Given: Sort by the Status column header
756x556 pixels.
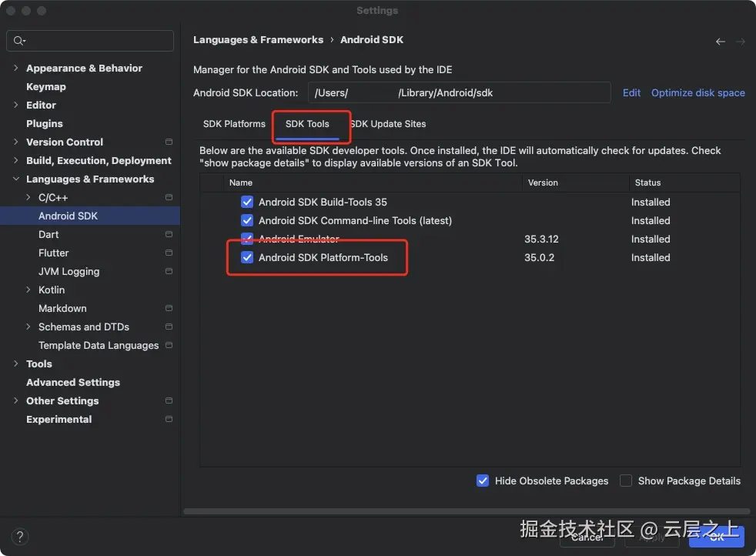Looking at the screenshot, I should 684,183.
